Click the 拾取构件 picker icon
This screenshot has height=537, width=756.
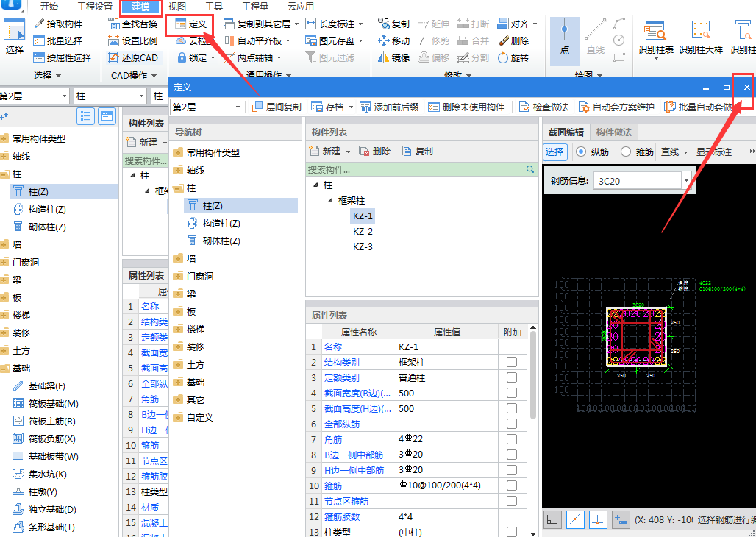[40, 24]
